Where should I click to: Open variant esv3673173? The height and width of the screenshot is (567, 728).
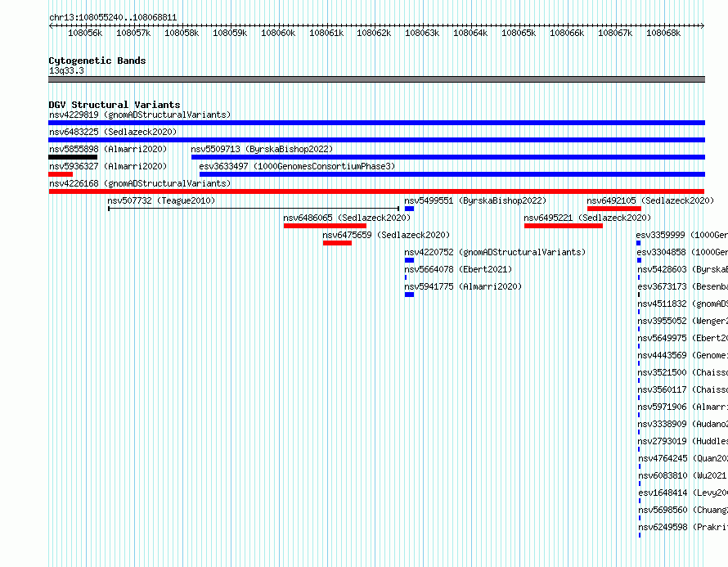click(x=682, y=286)
